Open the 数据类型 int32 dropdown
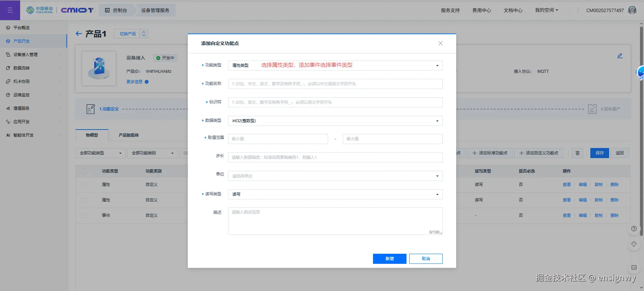Screen dimensions: 644x291 [x=335, y=121]
